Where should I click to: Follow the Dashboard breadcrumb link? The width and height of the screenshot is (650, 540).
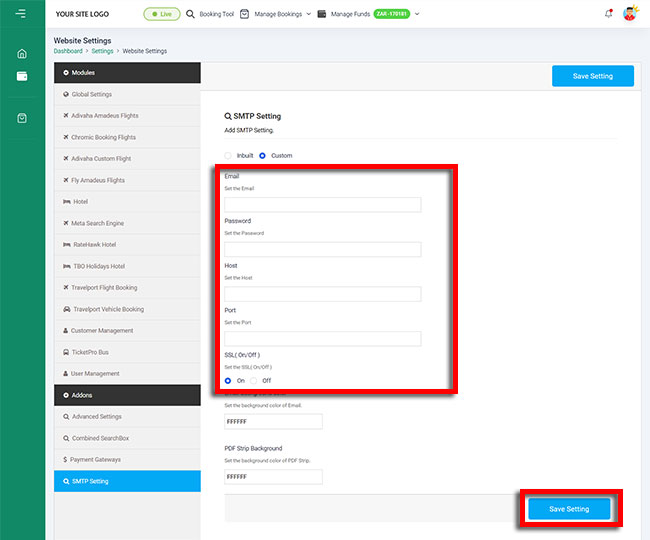pos(68,50)
